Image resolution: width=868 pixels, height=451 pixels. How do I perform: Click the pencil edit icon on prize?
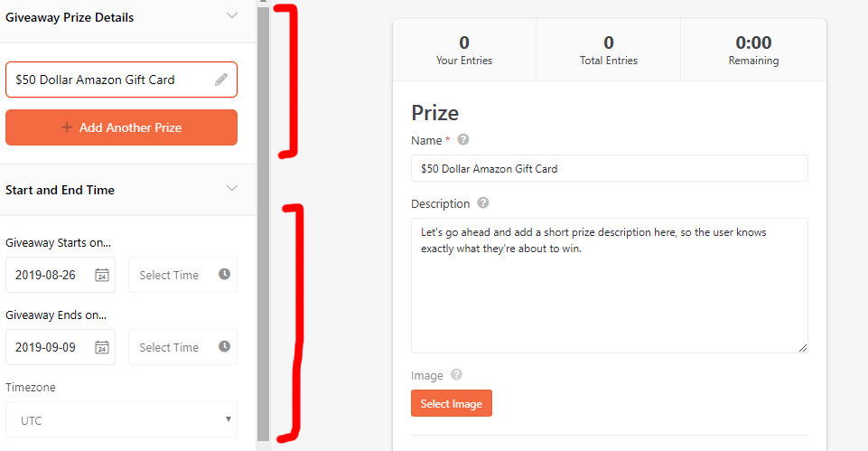(x=221, y=80)
